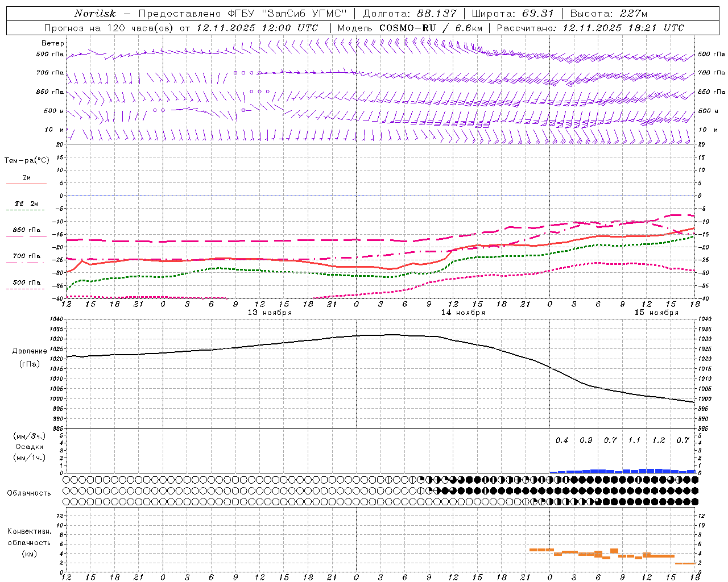Click the 1.1 precipitation value

(x=634, y=440)
